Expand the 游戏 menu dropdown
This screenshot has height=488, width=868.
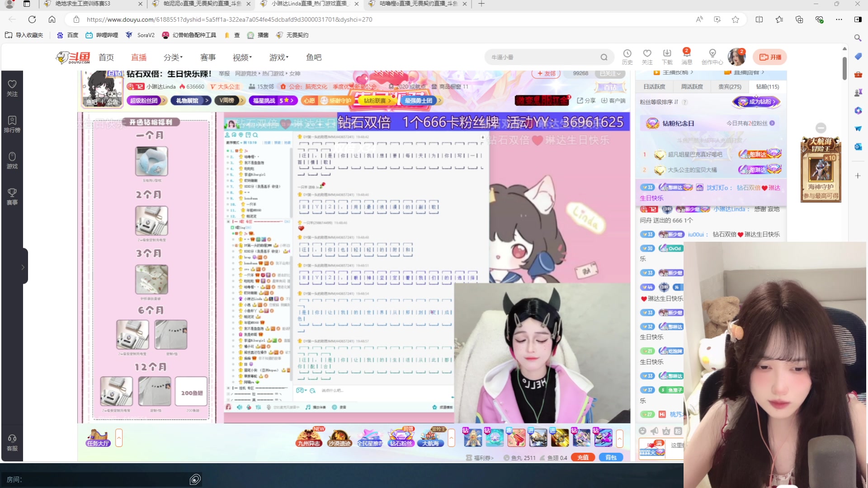click(x=279, y=57)
